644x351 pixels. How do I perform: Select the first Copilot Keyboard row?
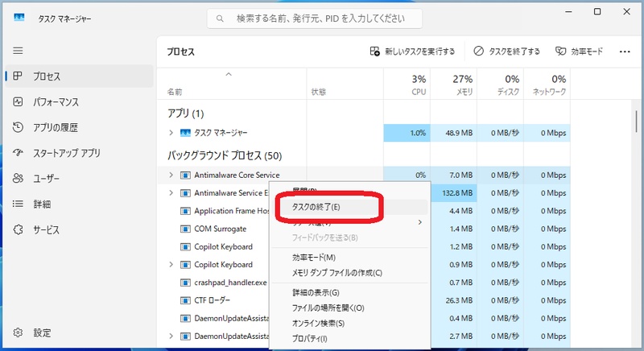point(224,246)
